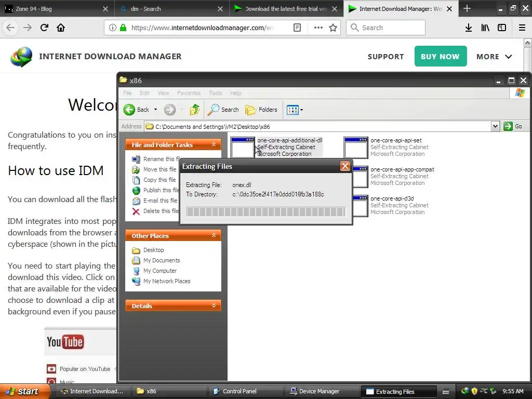The width and height of the screenshot is (532, 399).
Task: Expand the MORE menu on IDM site
Action: [494, 57]
